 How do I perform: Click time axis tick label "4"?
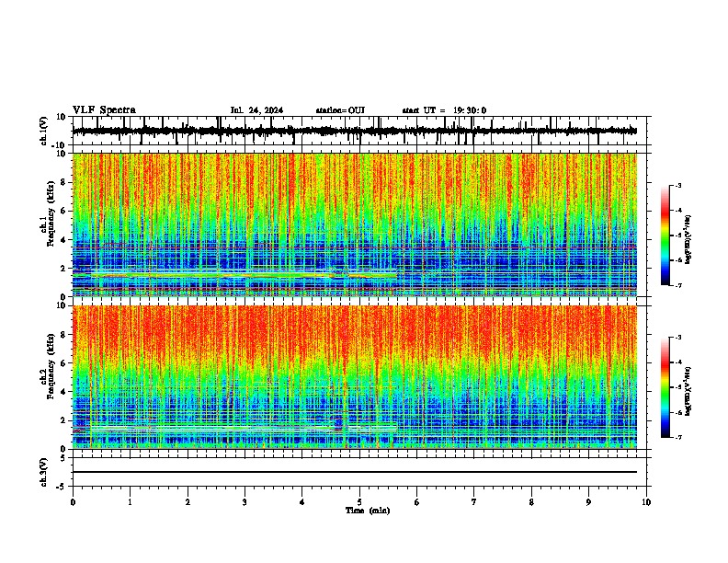302,502
